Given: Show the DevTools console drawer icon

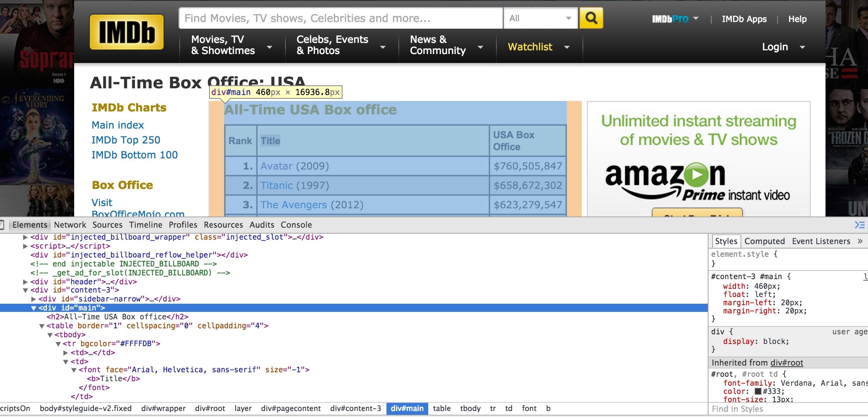Looking at the screenshot, I should pos(859,225).
